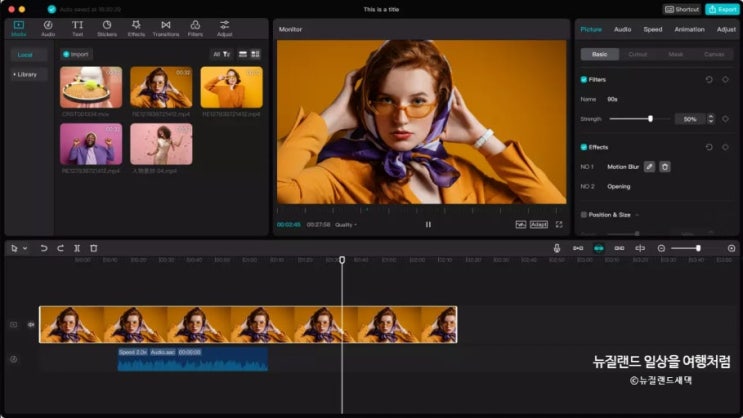The image size is (743, 418).
Task: Click the microphone record icon
Action: [x=557, y=248]
